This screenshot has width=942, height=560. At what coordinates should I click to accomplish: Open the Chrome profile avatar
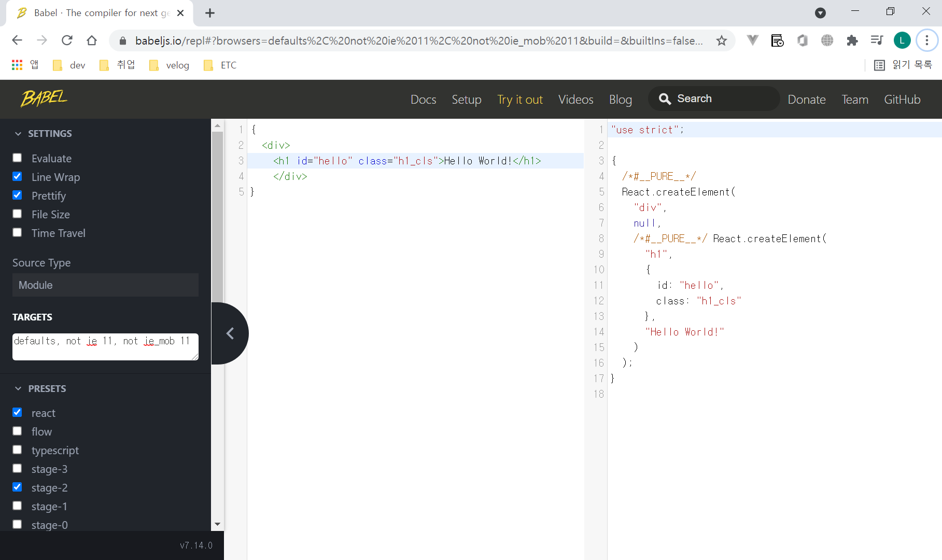click(x=902, y=40)
